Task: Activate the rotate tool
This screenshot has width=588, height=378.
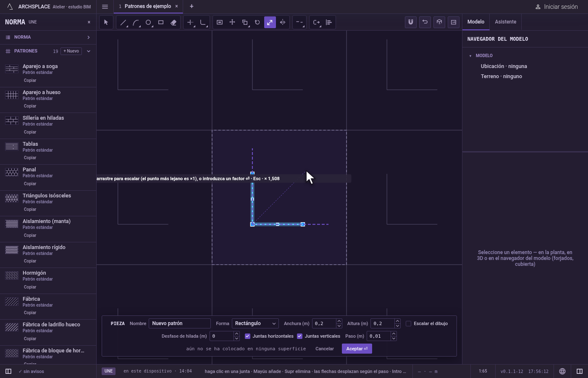Action: [257, 22]
